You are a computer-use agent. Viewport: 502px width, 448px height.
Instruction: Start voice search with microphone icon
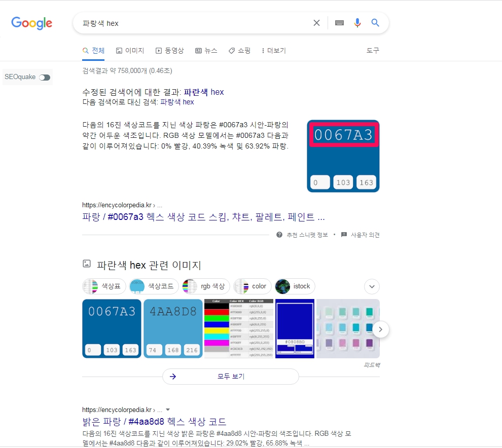point(357,23)
